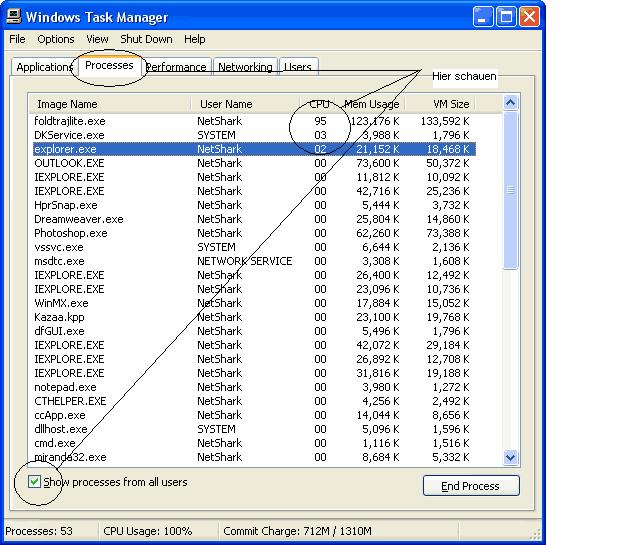Click the NETWORK SERVICE user name cell
Screen dimensions: 640x545
pyautogui.click(x=244, y=261)
